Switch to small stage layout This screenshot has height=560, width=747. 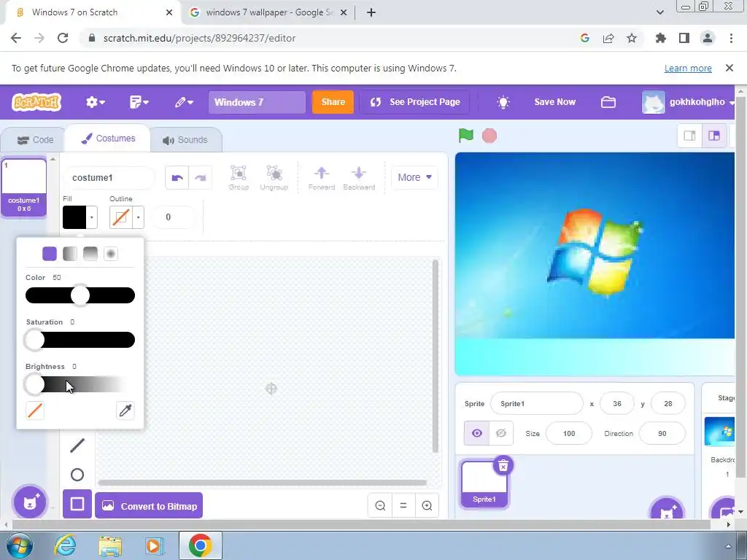(x=689, y=136)
